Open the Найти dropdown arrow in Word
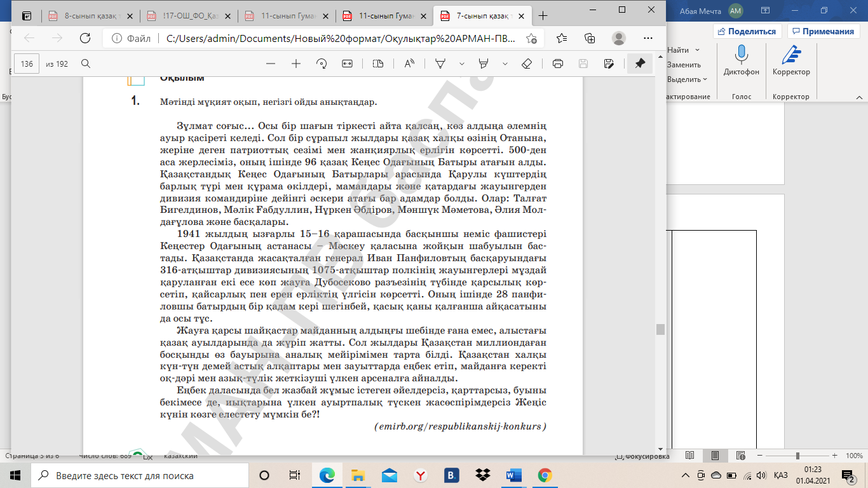This screenshot has width=868, height=488. point(698,50)
